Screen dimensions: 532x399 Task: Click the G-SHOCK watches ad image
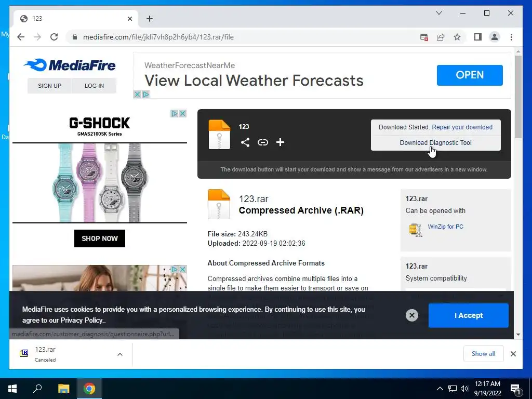tap(100, 183)
